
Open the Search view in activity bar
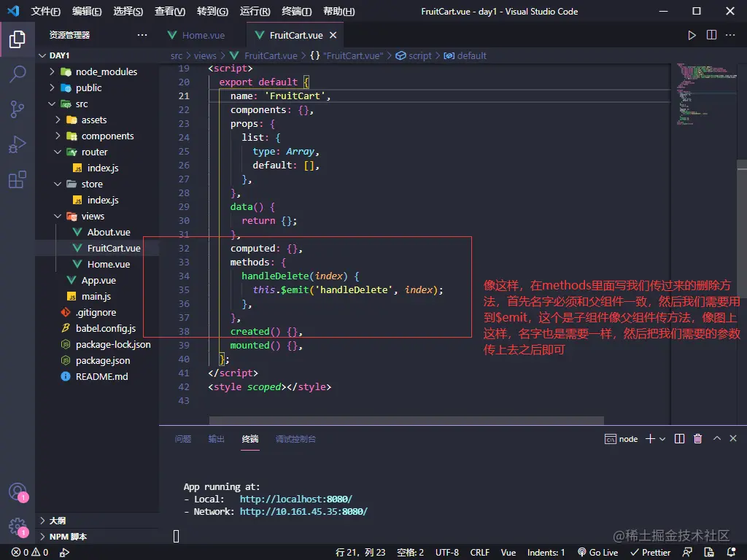18,74
